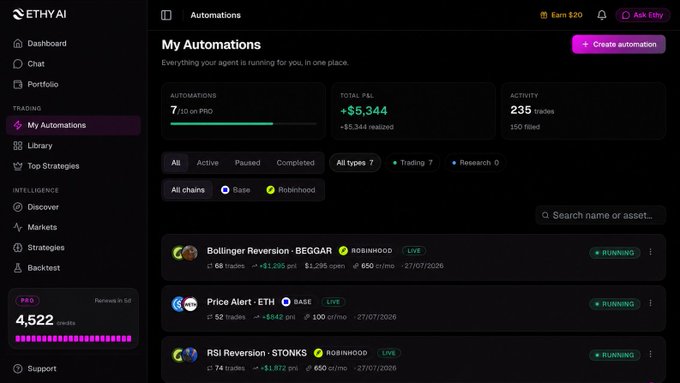Screen dimensions: 680x383
Task: Click RUNNING status of RSI Reversion STONKS
Action: [x=615, y=355]
